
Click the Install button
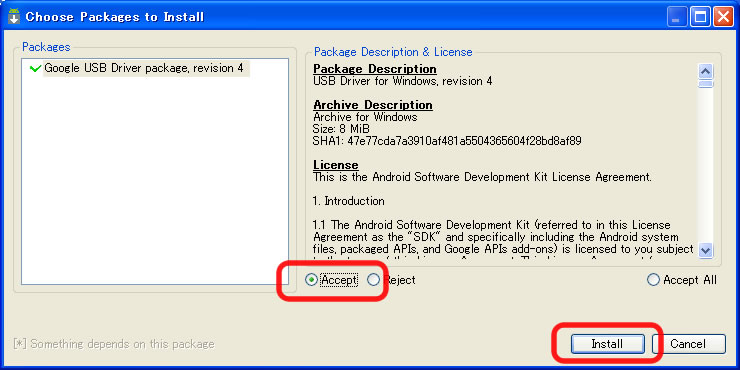pyautogui.click(x=607, y=344)
